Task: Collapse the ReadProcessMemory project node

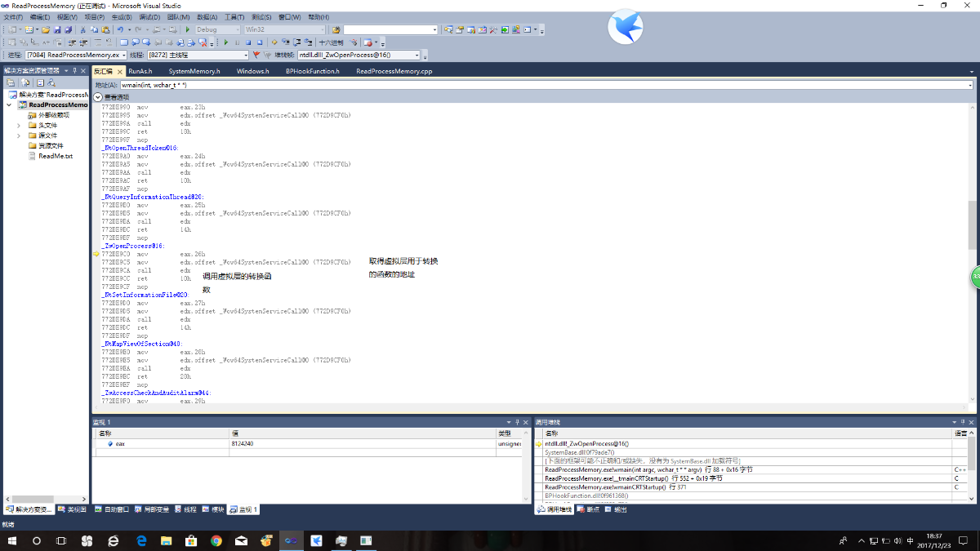Action: pos(10,105)
